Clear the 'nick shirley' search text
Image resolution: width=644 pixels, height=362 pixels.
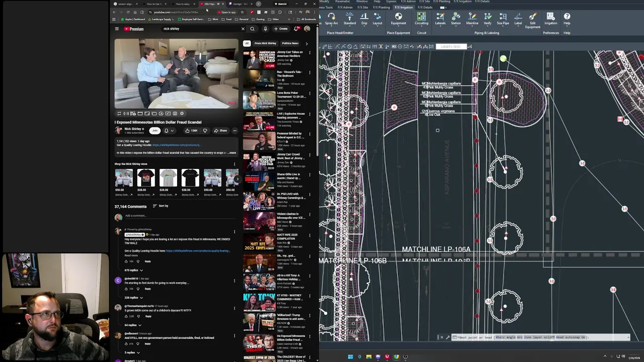pos(243,29)
